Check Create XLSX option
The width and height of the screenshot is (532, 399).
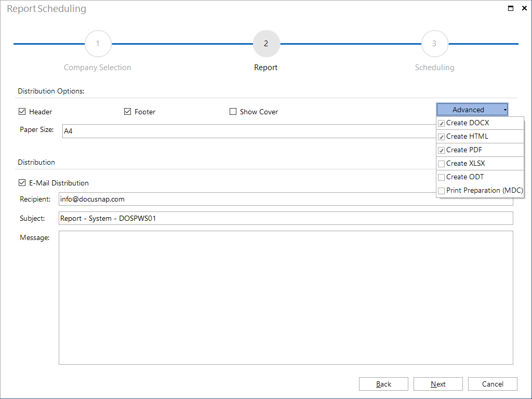pyautogui.click(x=442, y=164)
